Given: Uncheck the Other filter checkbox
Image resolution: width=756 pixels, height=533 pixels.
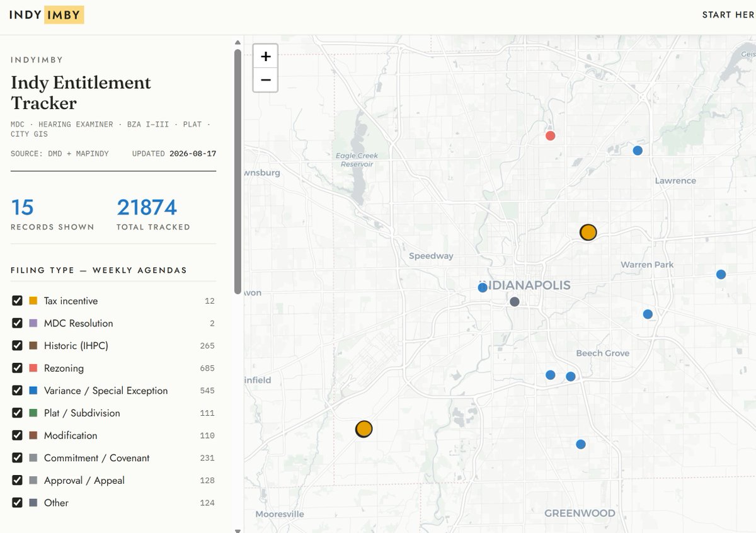Looking at the screenshot, I should 18,503.
